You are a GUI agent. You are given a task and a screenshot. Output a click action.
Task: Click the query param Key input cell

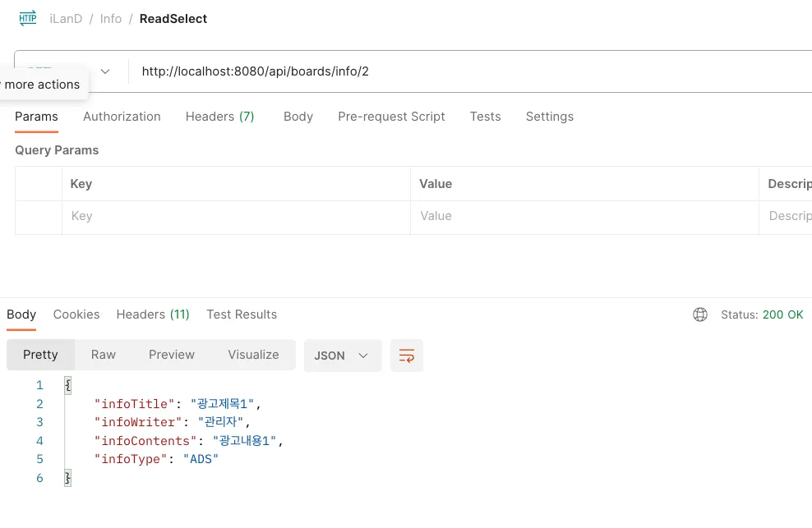(x=236, y=216)
